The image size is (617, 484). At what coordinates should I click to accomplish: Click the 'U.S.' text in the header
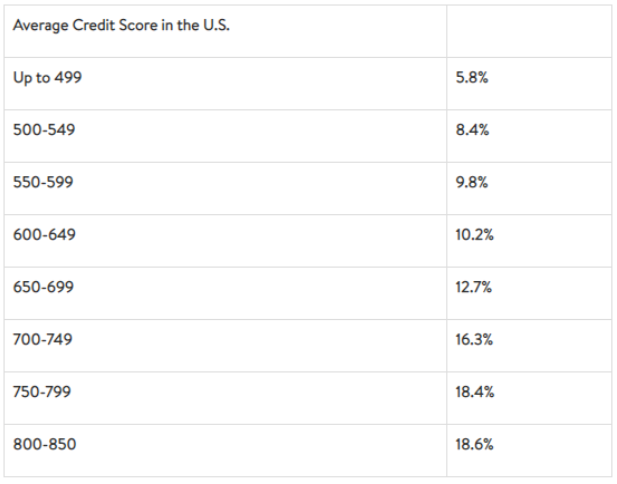click(x=216, y=25)
